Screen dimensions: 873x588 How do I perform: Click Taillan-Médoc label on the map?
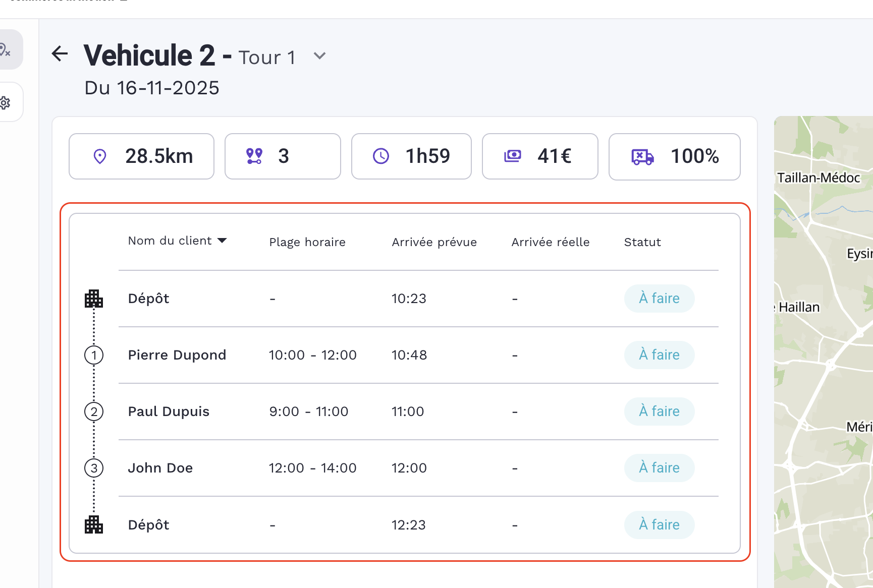[818, 178]
